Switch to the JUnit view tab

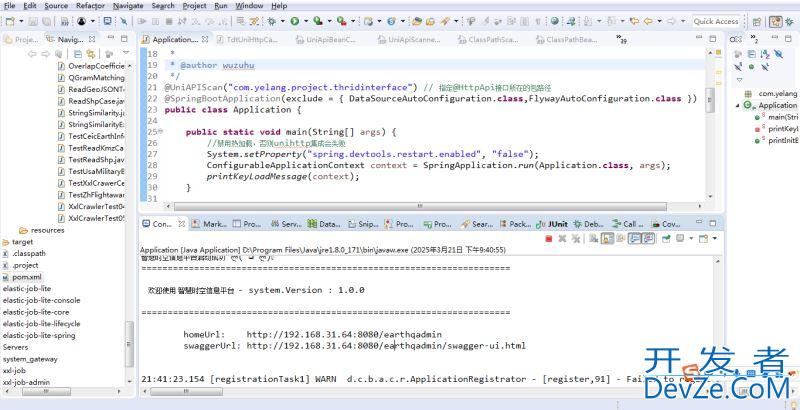point(553,224)
